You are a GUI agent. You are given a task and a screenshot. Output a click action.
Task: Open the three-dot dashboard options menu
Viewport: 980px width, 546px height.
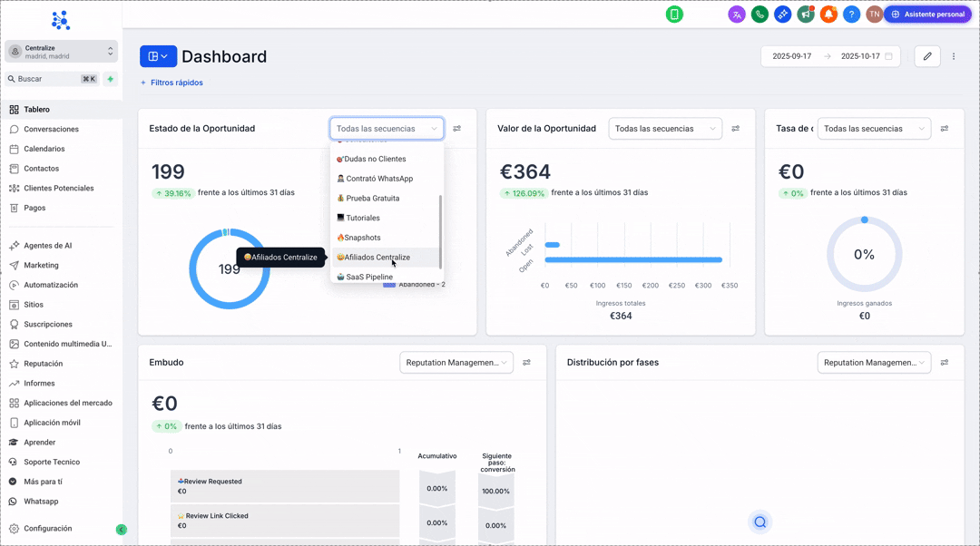tap(954, 56)
